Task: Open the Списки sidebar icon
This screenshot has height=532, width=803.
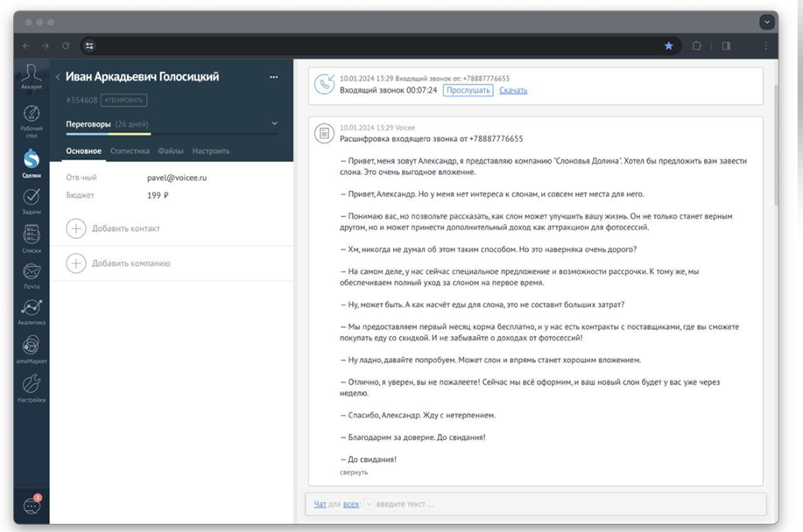Action: tap(32, 237)
